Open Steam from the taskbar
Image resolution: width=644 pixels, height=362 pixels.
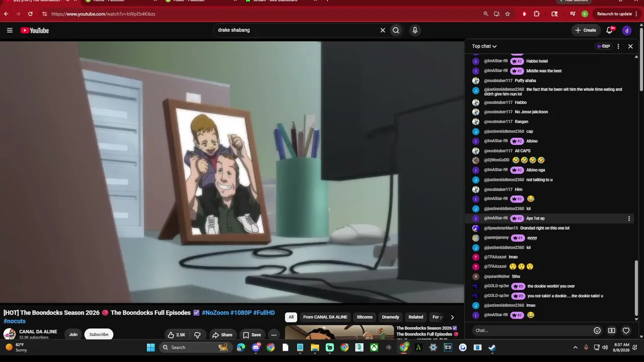tap(492, 347)
